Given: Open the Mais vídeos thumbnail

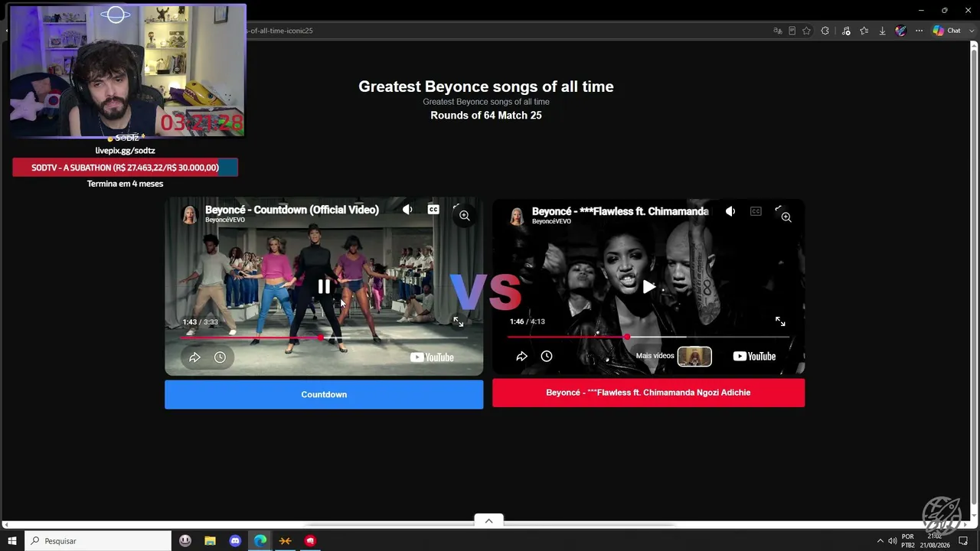Looking at the screenshot, I should pyautogui.click(x=694, y=357).
